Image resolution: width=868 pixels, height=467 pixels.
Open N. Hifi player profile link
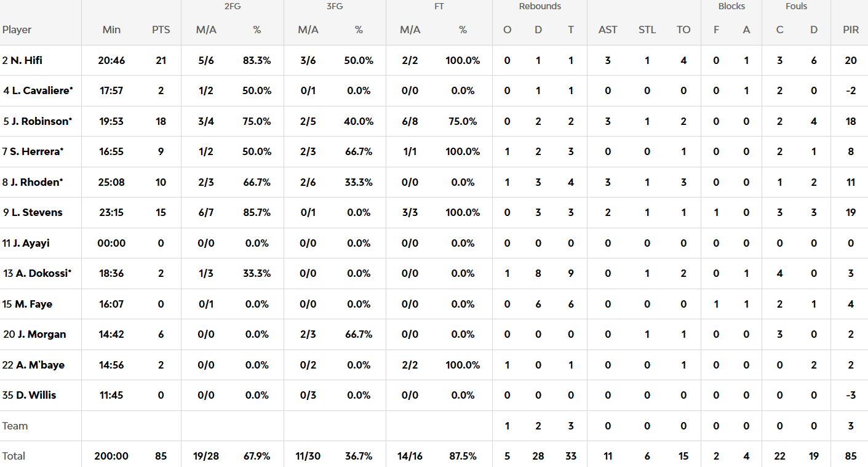pyautogui.click(x=26, y=60)
